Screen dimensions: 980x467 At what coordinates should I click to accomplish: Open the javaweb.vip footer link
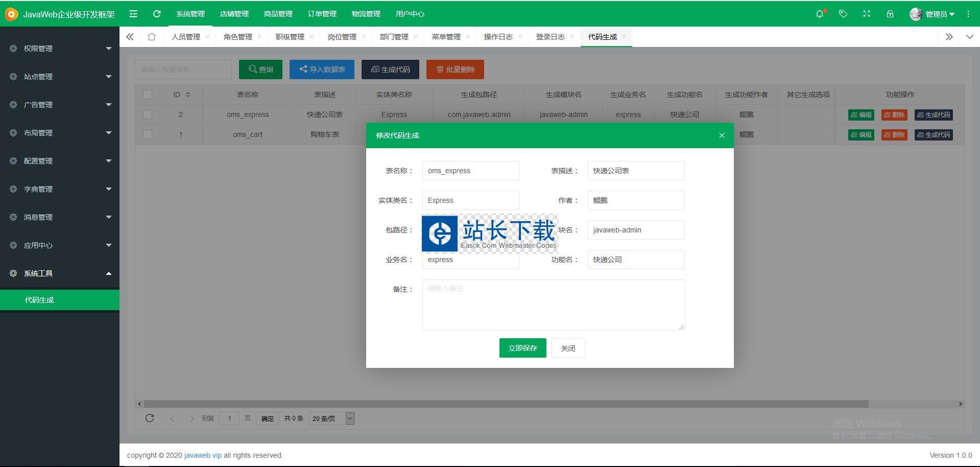tap(203, 455)
